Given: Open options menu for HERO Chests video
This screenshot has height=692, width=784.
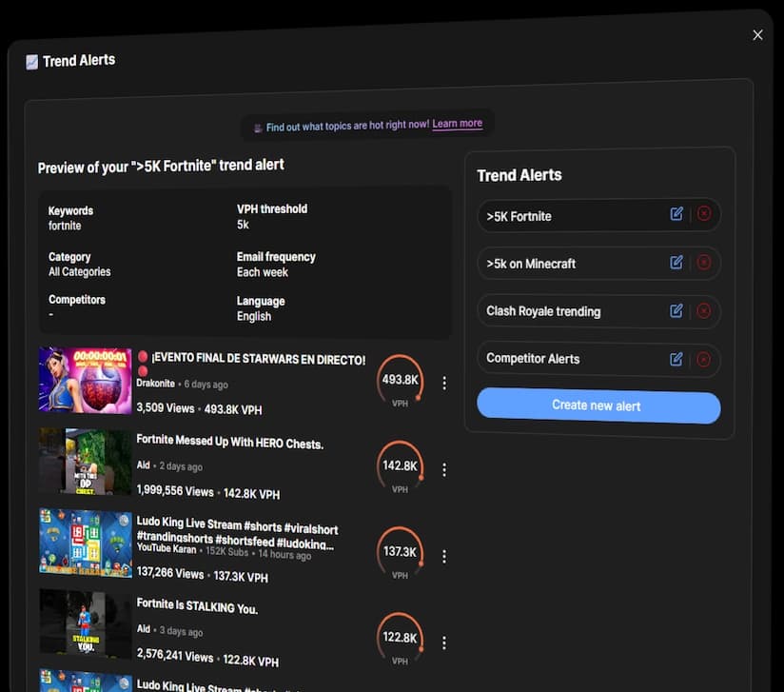Looking at the screenshot, I should click(444, 469).
